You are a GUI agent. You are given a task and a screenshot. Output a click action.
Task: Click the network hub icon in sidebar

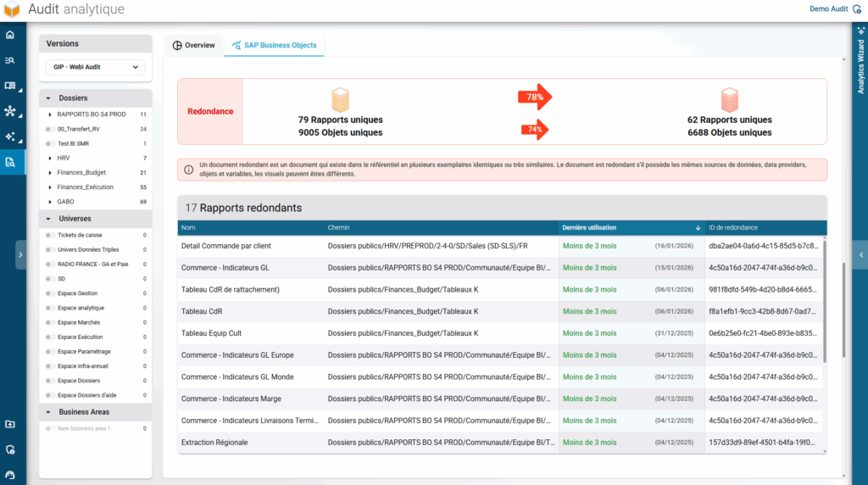(x=10, y=111)
